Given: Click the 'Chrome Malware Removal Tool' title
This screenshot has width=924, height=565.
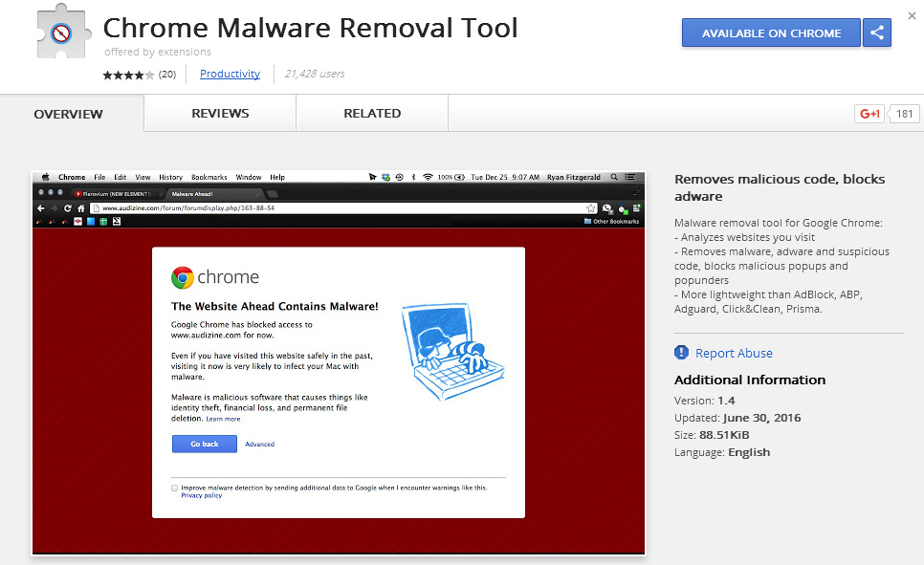Looking at the screenshot, I should [x=311, y=28].
